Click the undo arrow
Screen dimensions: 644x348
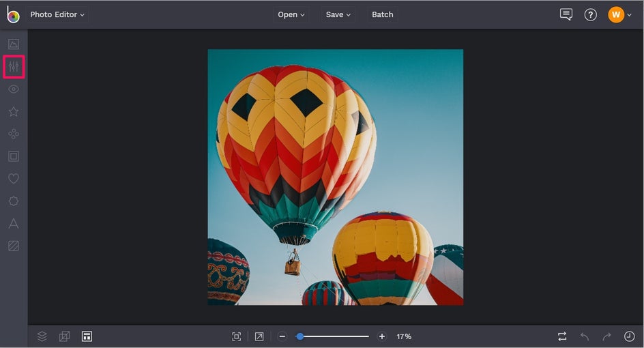click(585, 336)
